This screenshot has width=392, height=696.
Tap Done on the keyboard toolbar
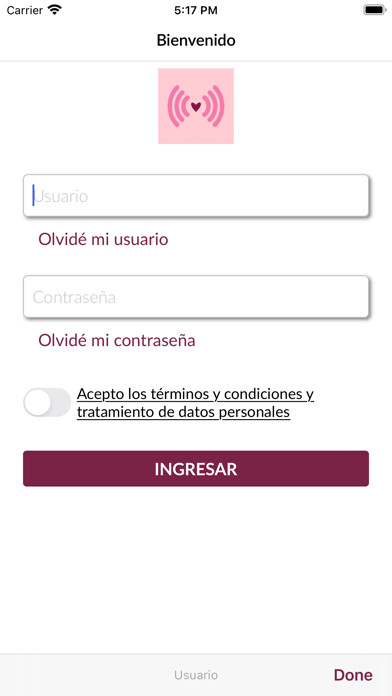353,675
